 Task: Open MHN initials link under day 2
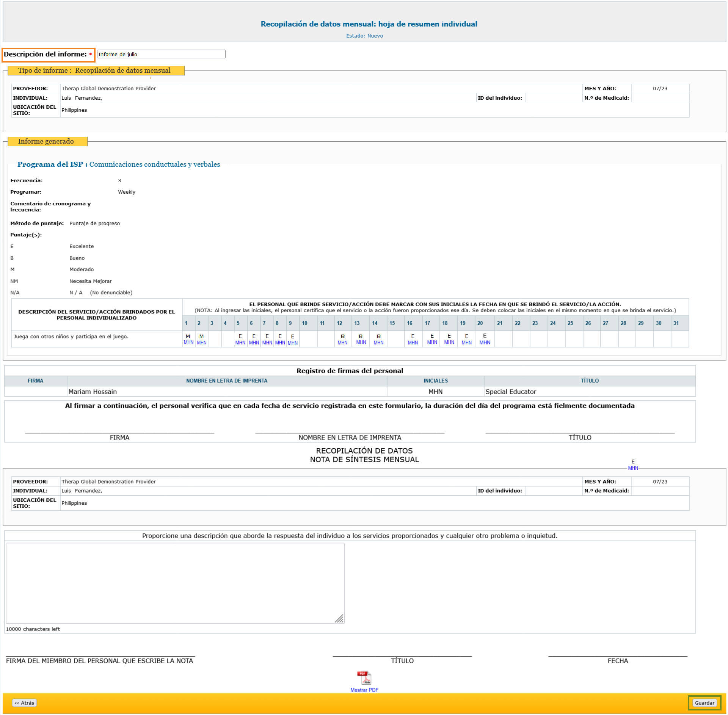tap(202, 343)
